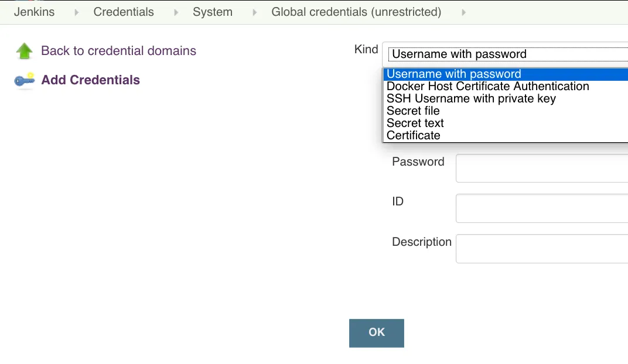Pick SSH Username with private key
Screen dimensions: 628x364
pyautogui.click(x=471, y=99)
